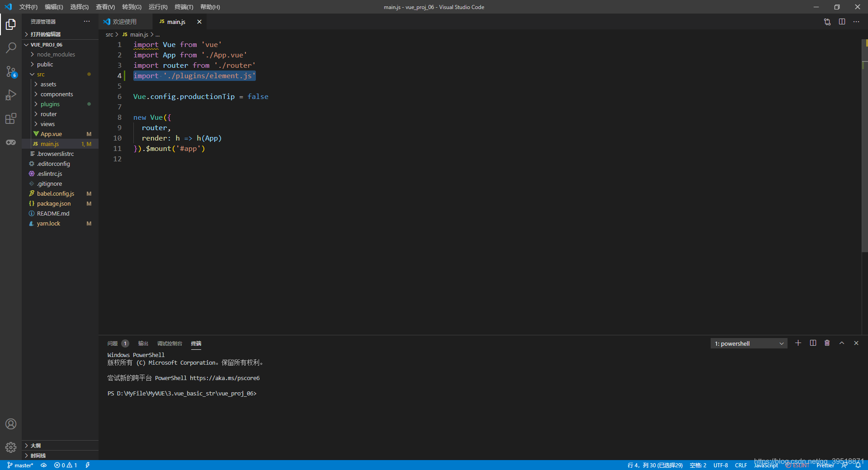Screen dimensions: 868x470
Task: Open the 编辑(E) menu
Action: pyautogui.click(x=54, y=7)
